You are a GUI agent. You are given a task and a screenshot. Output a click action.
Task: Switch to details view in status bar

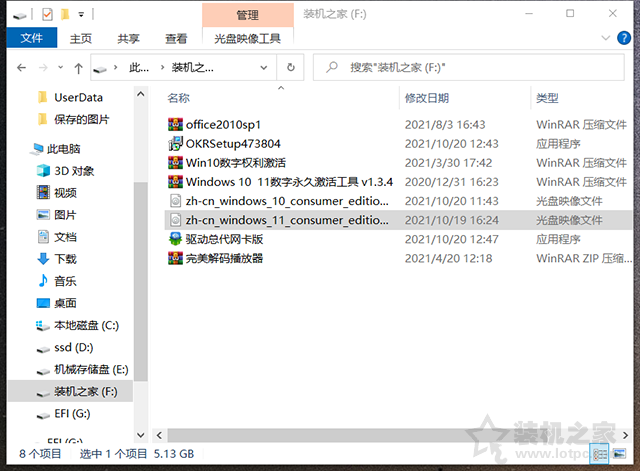point(598,455)
